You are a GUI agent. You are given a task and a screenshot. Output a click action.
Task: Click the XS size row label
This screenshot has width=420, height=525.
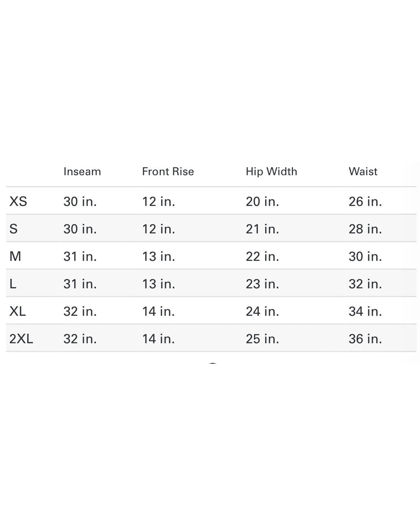point(18,201)
